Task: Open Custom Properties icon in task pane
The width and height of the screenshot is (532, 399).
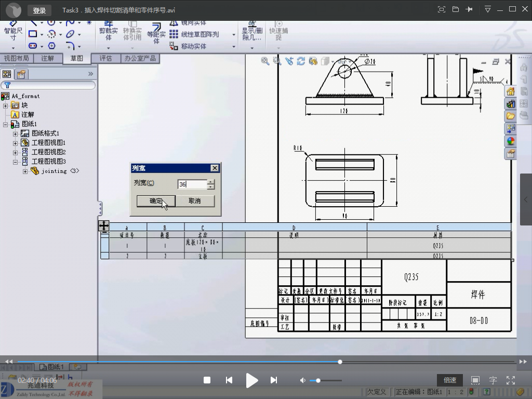Action: [x=511, y=154]
